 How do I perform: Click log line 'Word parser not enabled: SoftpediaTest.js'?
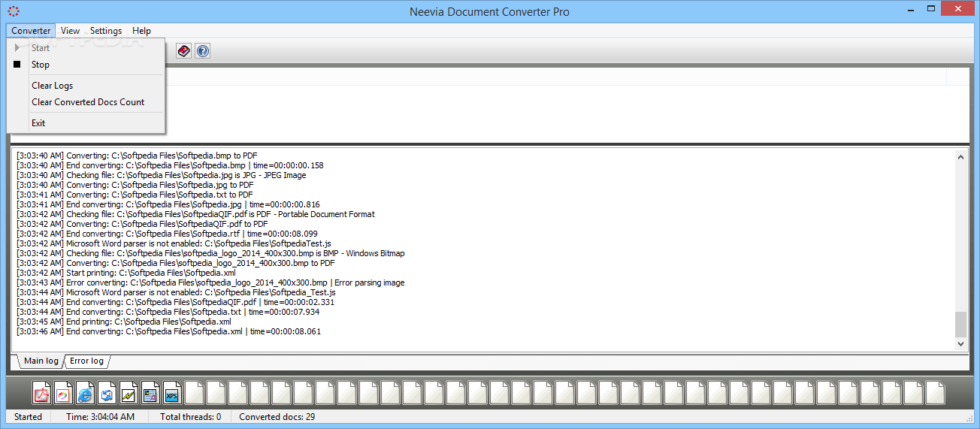[x=174, y=243]
